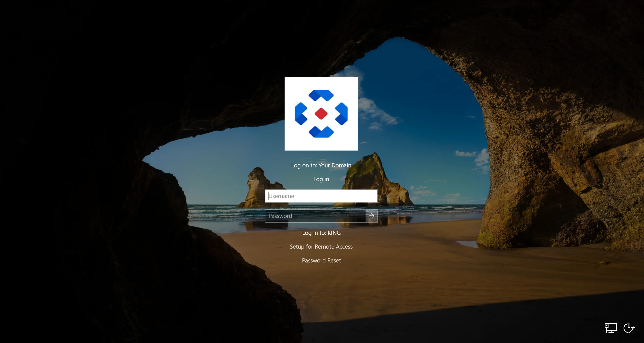Click 'Log on to: Your Domain' link

(321, 165)
